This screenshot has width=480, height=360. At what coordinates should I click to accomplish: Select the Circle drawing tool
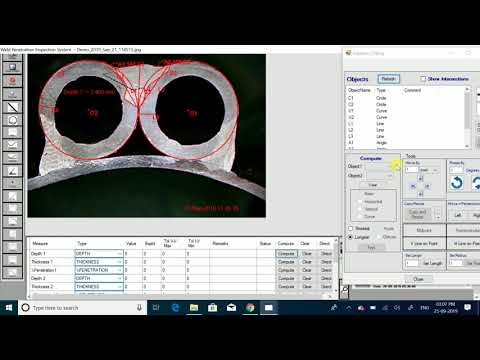click(x=13, y=120)
